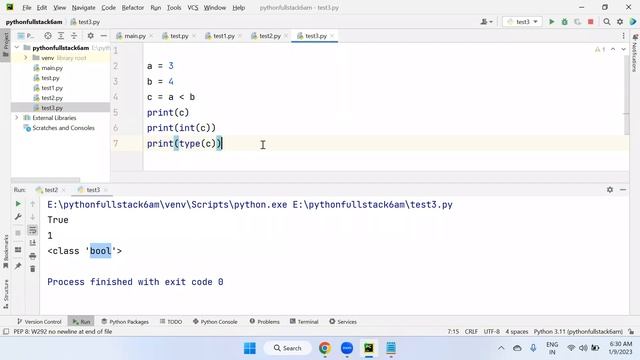Click the JetBrains Toolbox icon at top right
The image size is (640, 360).
633,22
